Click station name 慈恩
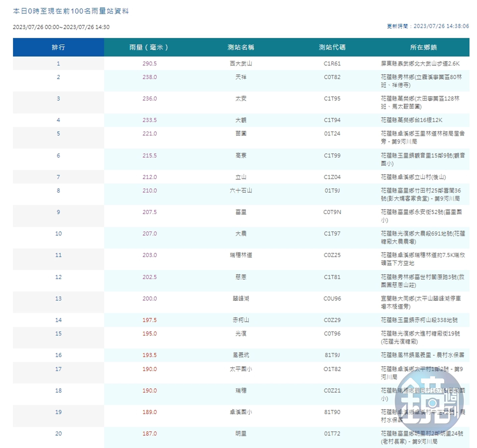The width and height of the screenshot is (477, 448). click(x=241, y=277)
